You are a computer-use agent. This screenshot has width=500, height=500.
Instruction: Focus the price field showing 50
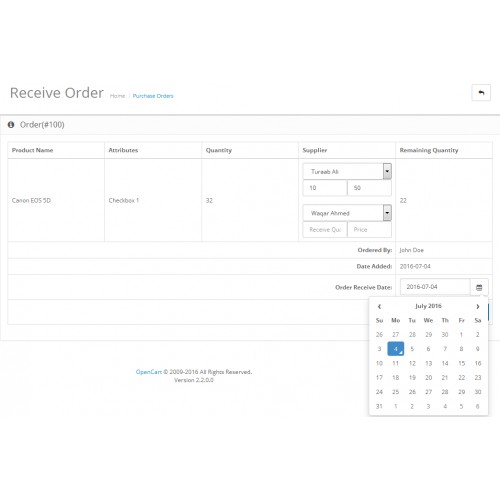(x=369, y=188)
